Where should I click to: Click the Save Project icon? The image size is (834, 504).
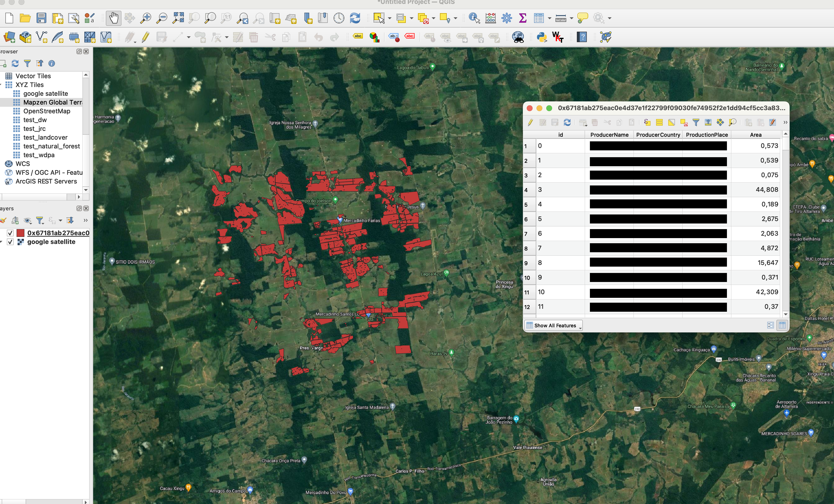[41, 18]
